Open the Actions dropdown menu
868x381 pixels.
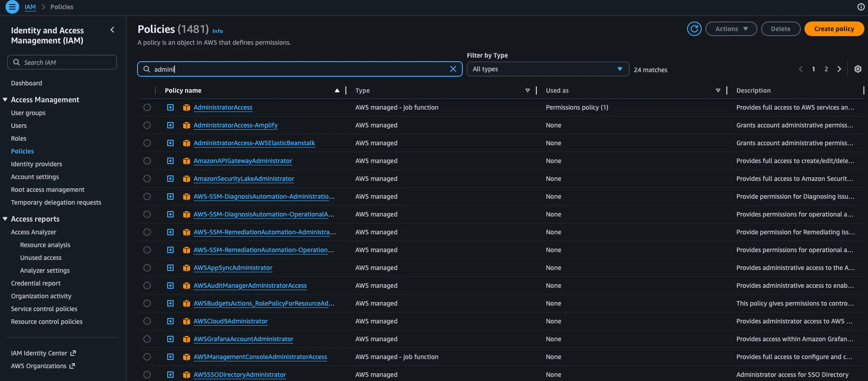coord(731,29)
